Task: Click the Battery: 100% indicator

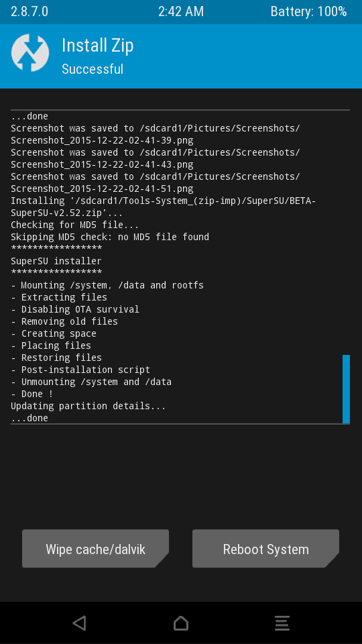Action: pyautogui.click(x=308, y=11)
